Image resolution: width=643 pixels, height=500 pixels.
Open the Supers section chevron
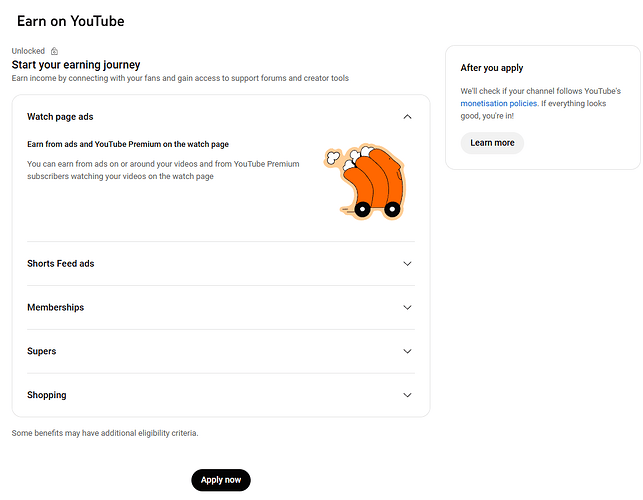click(x=407, y=352)
